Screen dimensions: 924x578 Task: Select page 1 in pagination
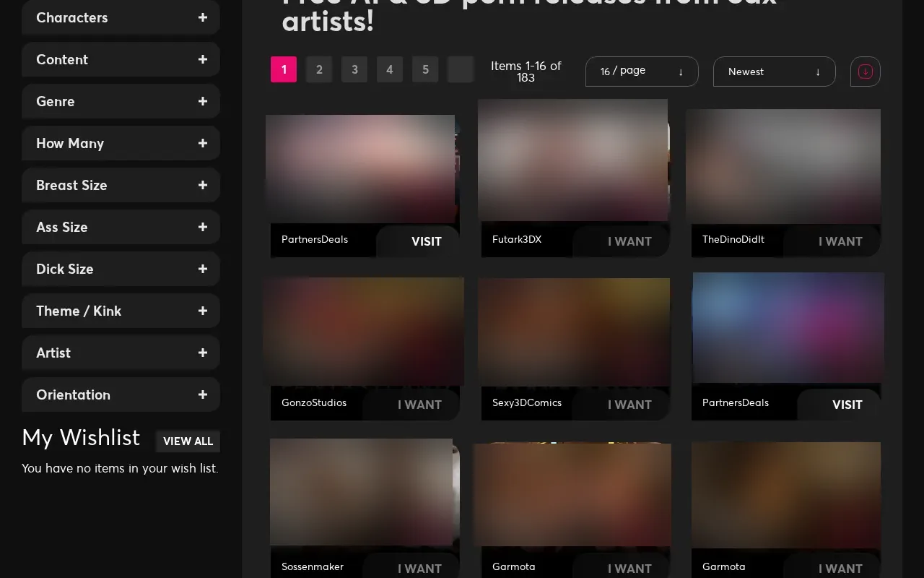[x=284, y=69]
